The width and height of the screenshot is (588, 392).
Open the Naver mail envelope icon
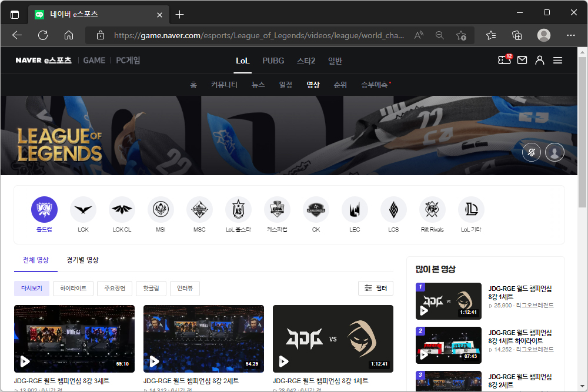point(522,60)
